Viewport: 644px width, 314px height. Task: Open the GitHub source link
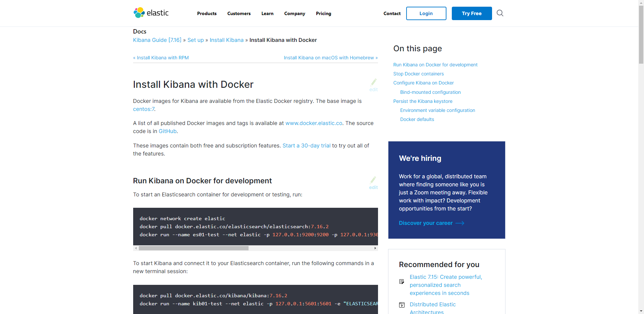167,131
